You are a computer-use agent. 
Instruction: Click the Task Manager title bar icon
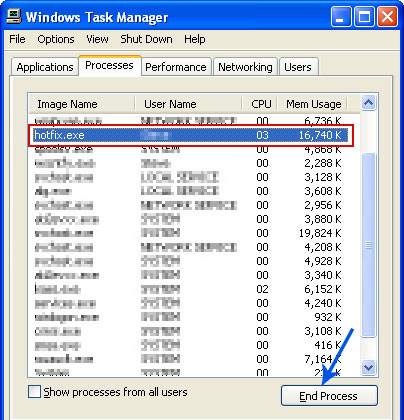pyautogui.click(x=14, y=16)
